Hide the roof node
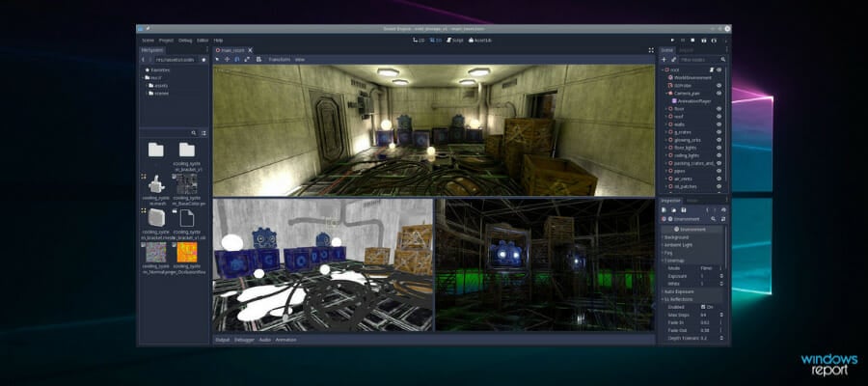The image size is (868, 386). click(x=719, y=117)
